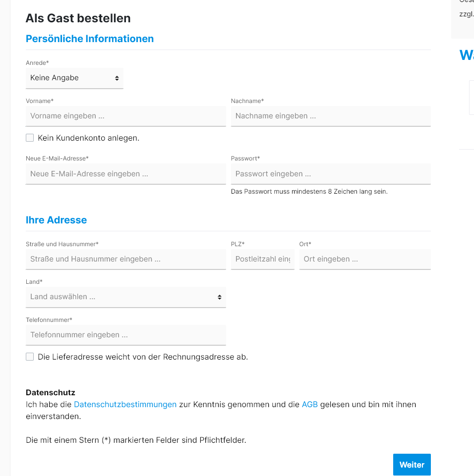Click into the Nachname text field
The height and width of the screenshot is (476, 474).
331,116
